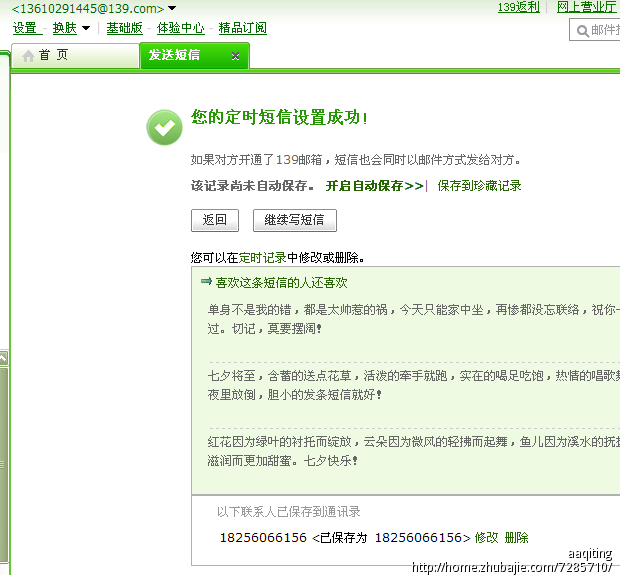Click the left sidebar scrollbar thumb
Viewport: 620px width, 575px height.
point(3,463)
